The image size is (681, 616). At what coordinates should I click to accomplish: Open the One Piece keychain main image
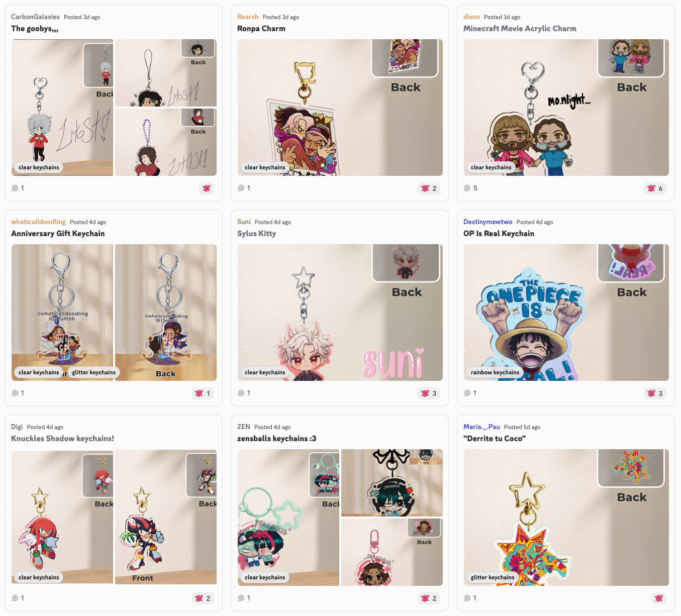click(566, 313)
